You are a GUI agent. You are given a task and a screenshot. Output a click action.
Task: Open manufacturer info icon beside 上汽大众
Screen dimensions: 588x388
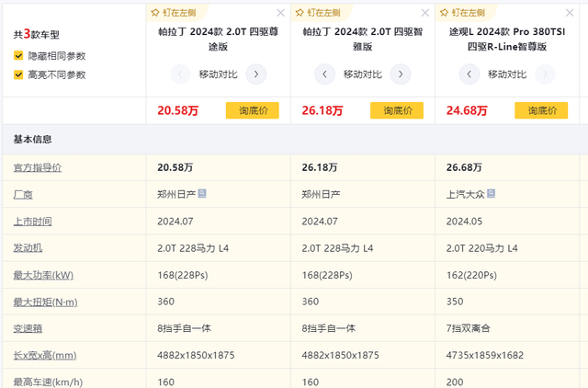click(x=491, y=194)
